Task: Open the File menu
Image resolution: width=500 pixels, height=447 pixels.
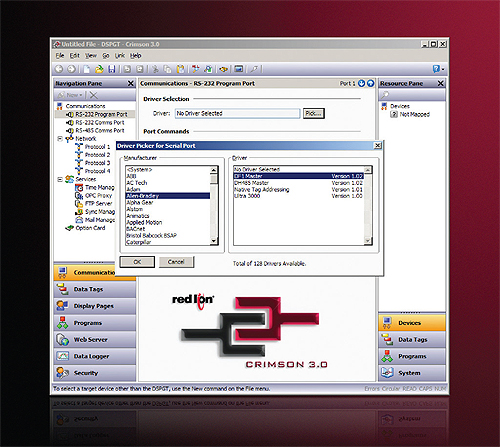Action: pyautogui.click(x=60, y=56)
